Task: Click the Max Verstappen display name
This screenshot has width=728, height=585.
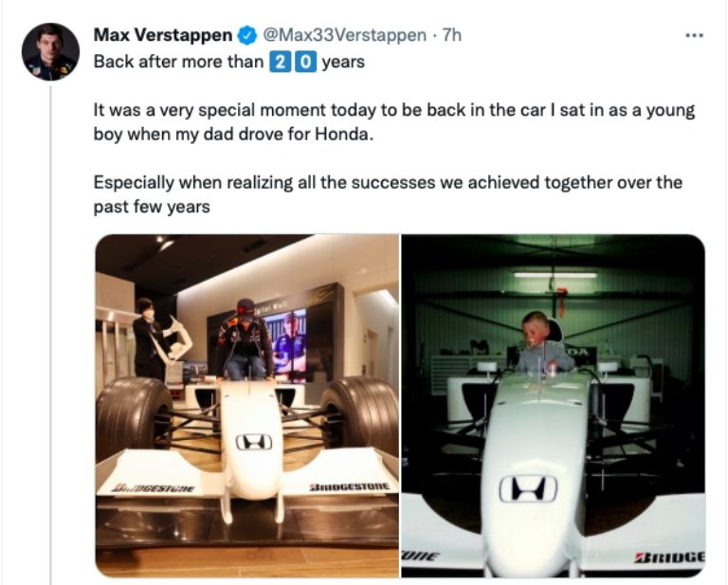Action: point(162,36)
